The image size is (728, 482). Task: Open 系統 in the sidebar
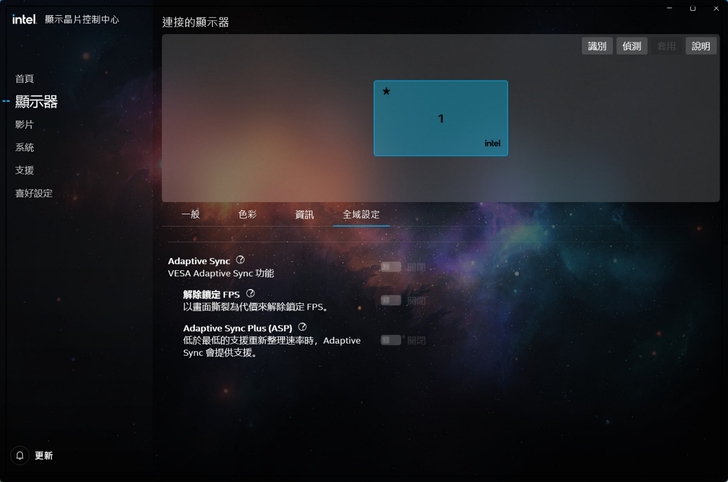pyautogui.click(x=25, y=147)
